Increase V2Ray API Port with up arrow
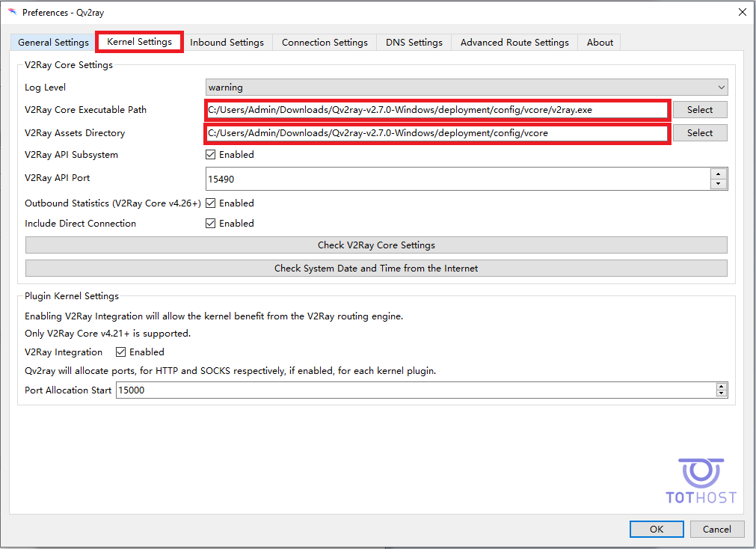756x549 pixels. (x=719, y=174)
